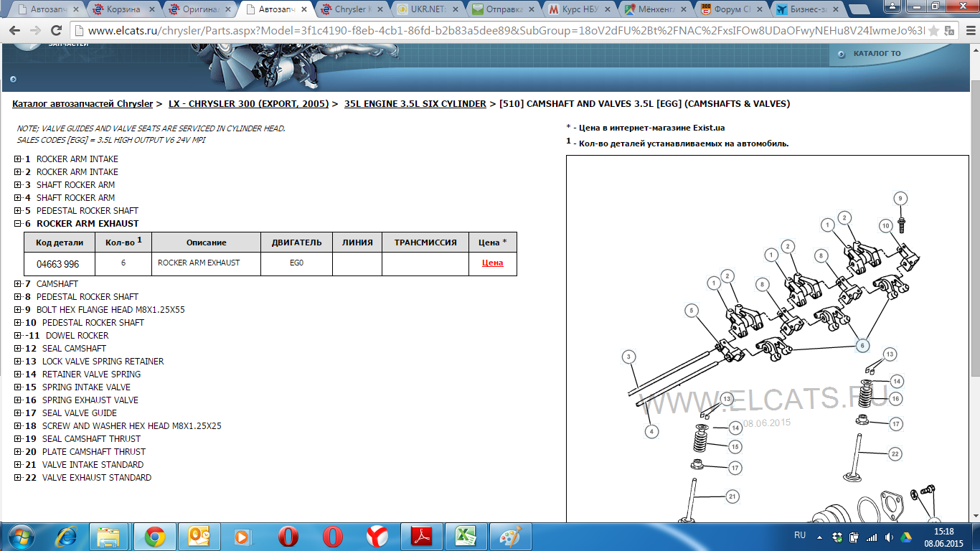This screenshot has width=980, height=551.
Task: Click the network signal tray icon
Action: [872, 537]
